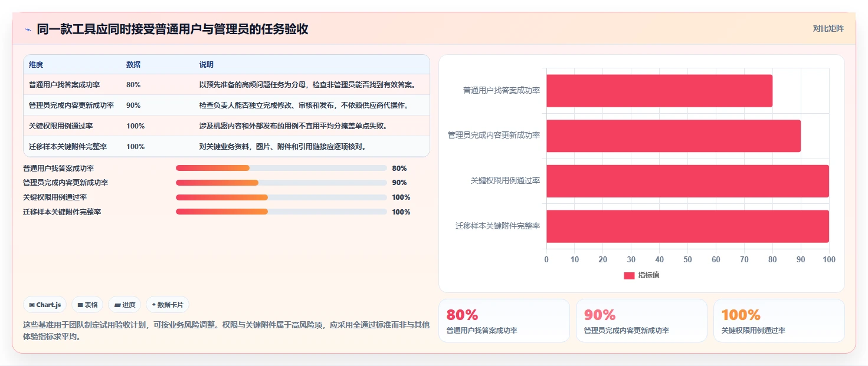868x366 pixels.
Task: Click the 90% value in the table
Action: point(133,105)
